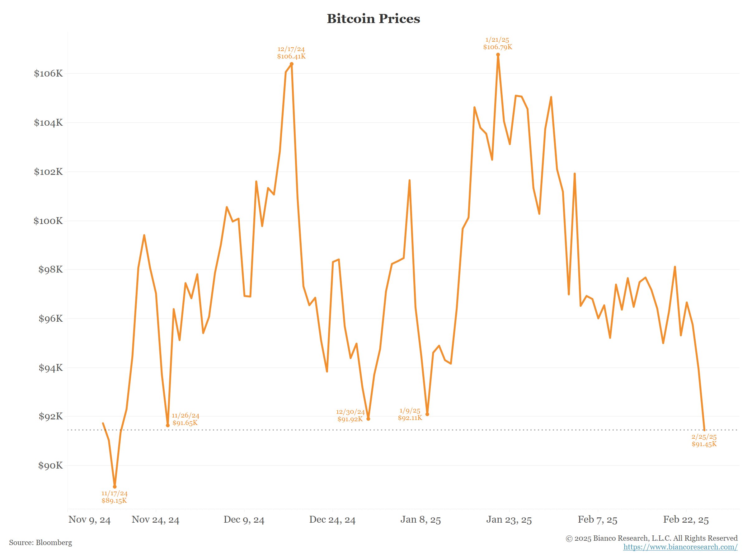The width and height of the screenshot is (747, 560).
Task: Click the Source: Bloomberg text
Action: (40, 543)
